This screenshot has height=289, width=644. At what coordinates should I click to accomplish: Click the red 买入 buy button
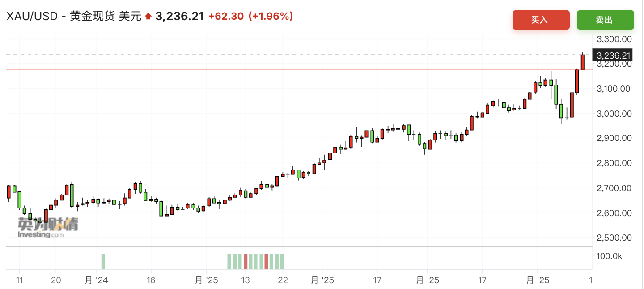(x=541, y=20)
